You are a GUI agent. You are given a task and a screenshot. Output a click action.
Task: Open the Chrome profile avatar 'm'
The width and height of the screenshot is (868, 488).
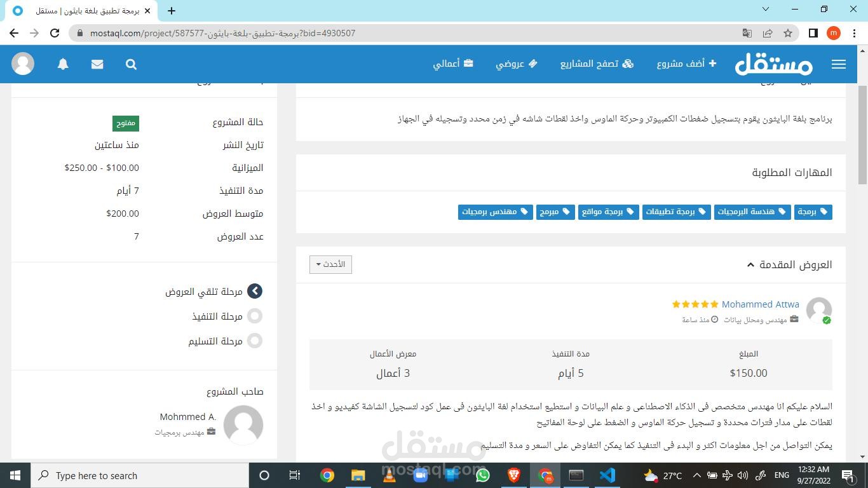click(x=833, y=33)
